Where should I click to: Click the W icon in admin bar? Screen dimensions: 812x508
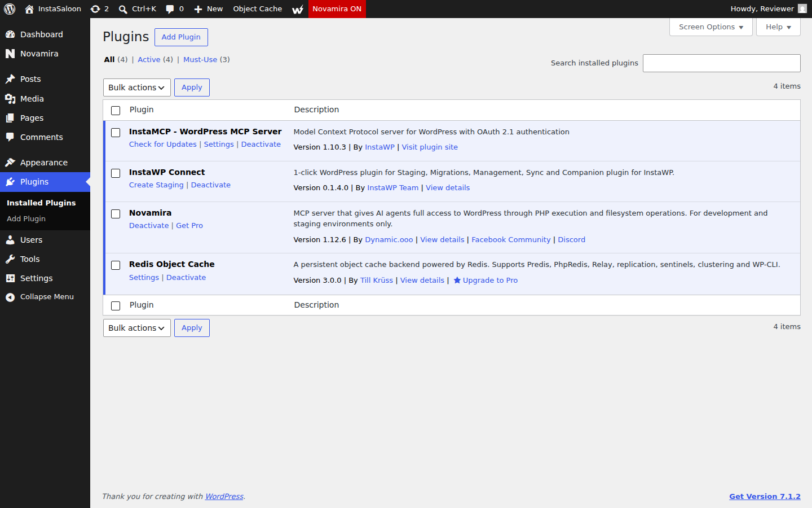click(298, 9)
